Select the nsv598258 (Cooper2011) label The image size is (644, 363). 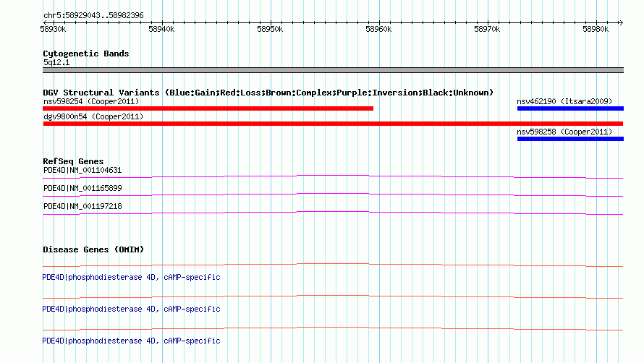pos(564,132)
